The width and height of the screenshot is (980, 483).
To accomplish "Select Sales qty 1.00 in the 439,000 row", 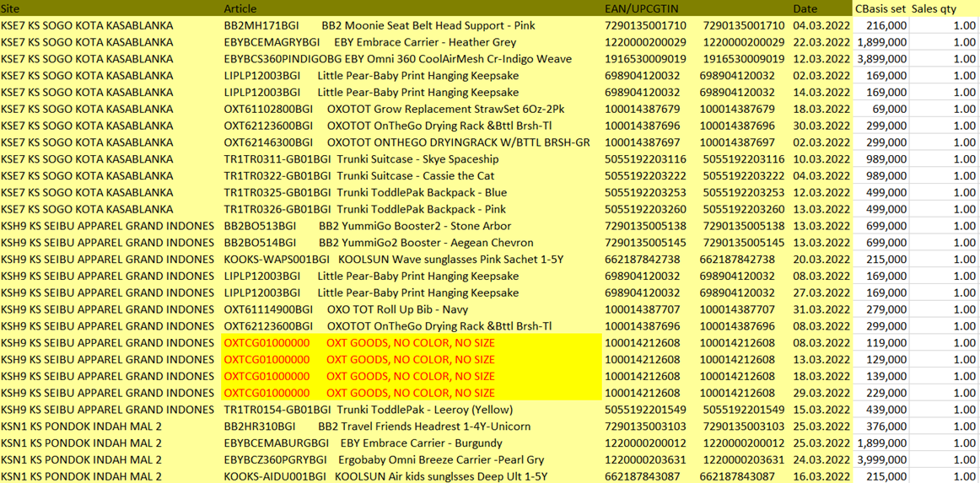I will 964,410.
